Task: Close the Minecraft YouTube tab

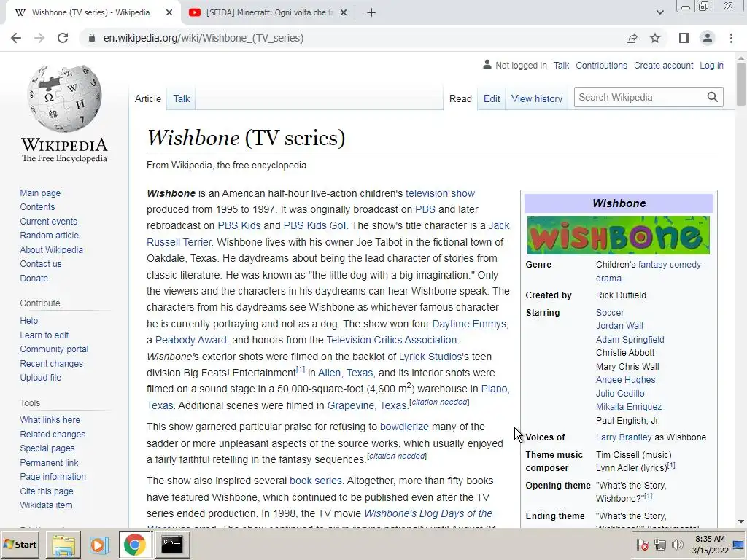Action: pyautogui.click(x=344, y=13)
